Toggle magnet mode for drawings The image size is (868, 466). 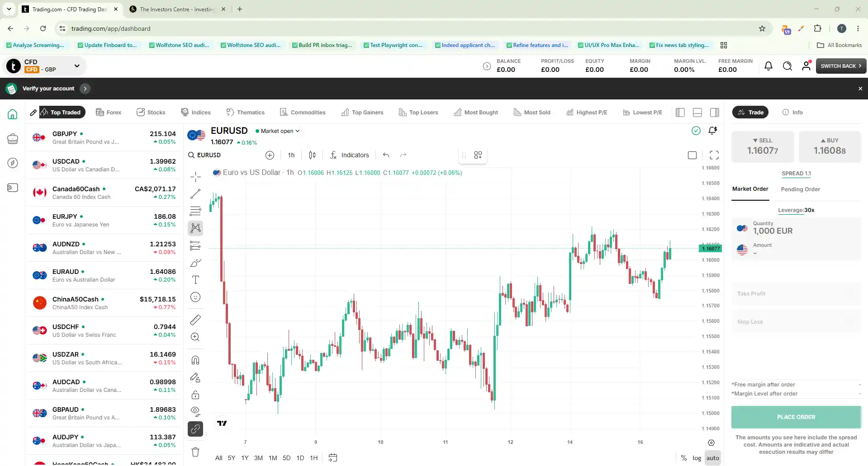[195, 360]
